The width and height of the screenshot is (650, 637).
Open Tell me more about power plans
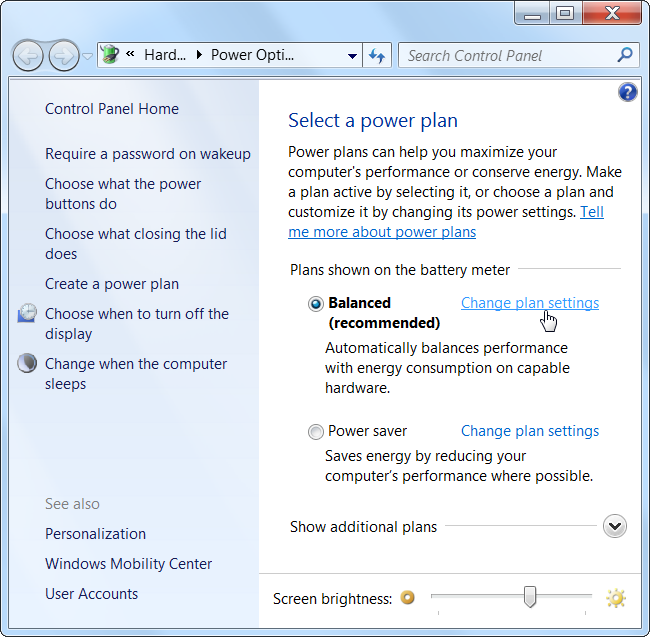pyautogui.click(x=382, y=232)
